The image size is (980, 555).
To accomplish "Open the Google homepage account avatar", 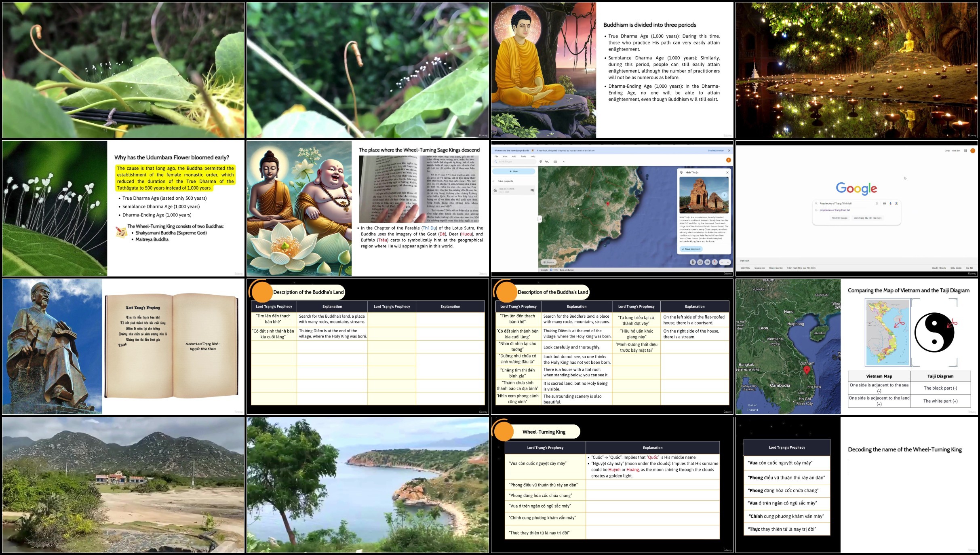I will [x=973, y=151].
